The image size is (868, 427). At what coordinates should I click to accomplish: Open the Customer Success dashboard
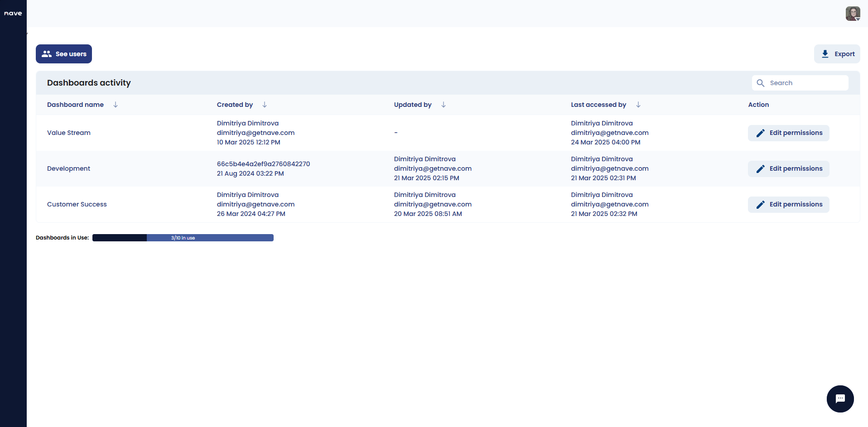click(x=77, y=204)
